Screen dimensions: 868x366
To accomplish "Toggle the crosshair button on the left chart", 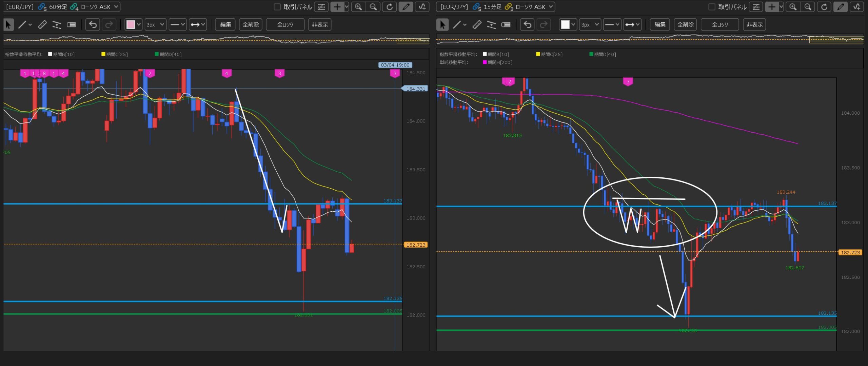I will pyautogui.click(x=337, y=7).
